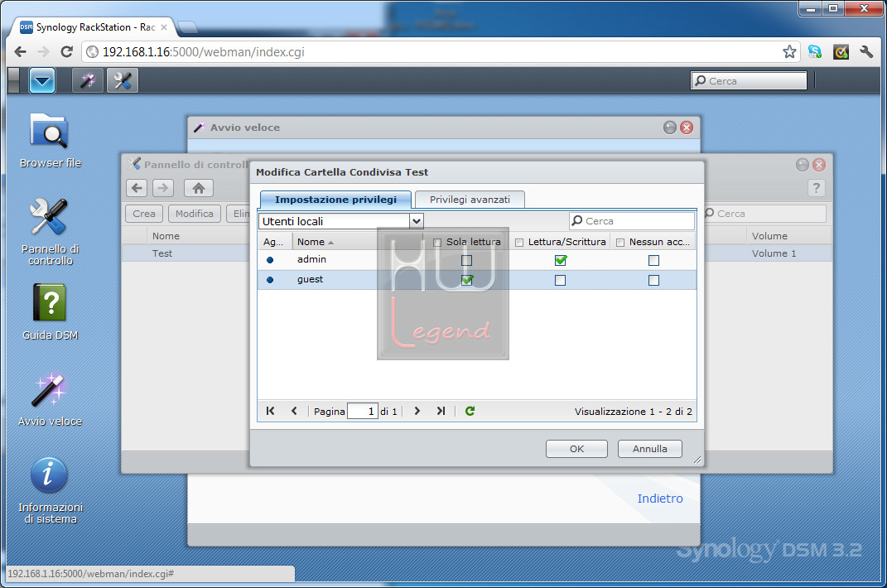Switch to Privilegi avanzati tab

click(470, 200)
